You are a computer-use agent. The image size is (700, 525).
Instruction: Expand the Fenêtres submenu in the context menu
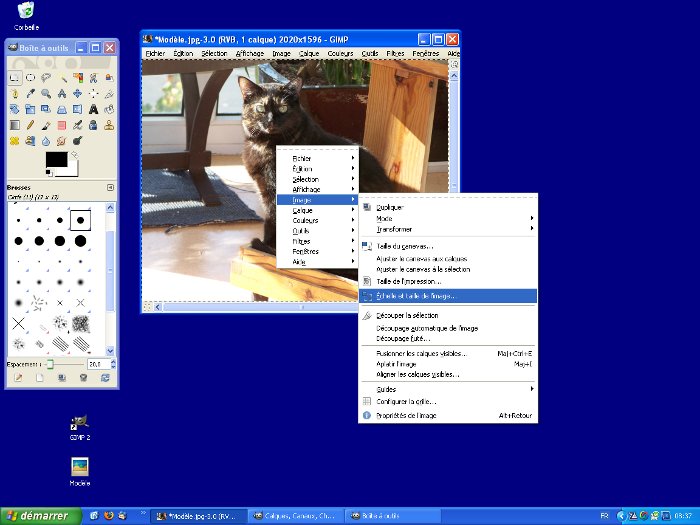[x=317, y=251]
